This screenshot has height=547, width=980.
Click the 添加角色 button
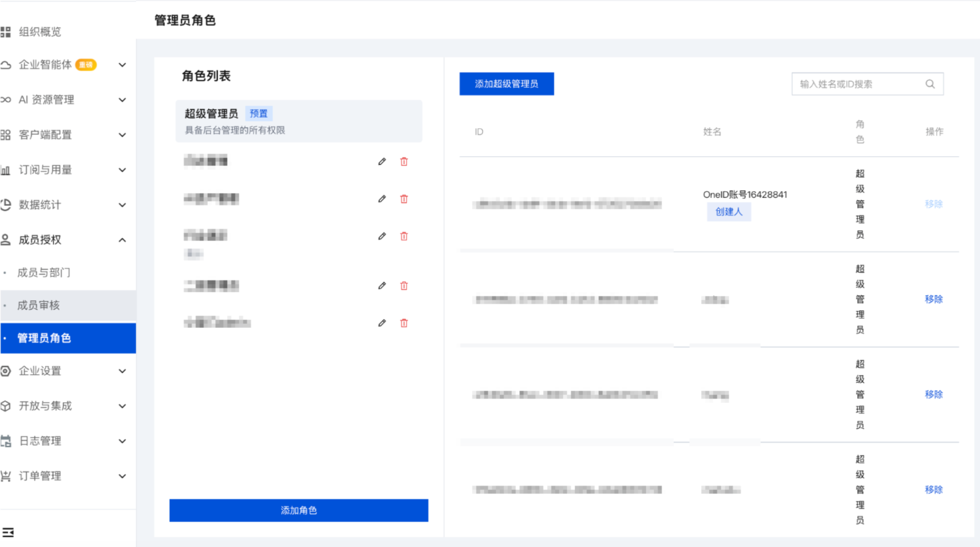click(x=299, y=510)
